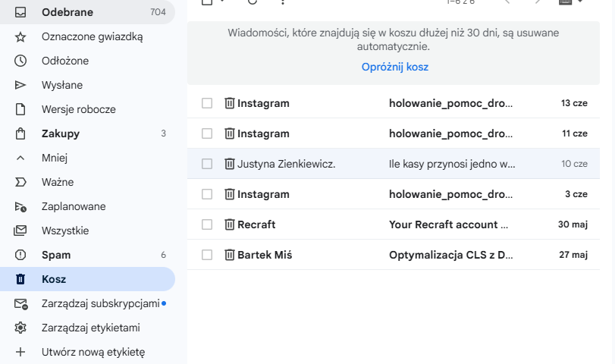Click trash icon beside Recraft message
The height and width of the screenshot is (364, 615).
[x=230, y=224]
